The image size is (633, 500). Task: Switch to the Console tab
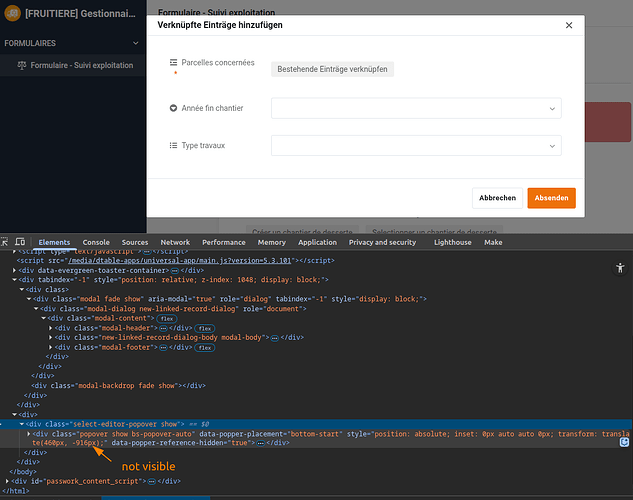(x=96, y=242)
